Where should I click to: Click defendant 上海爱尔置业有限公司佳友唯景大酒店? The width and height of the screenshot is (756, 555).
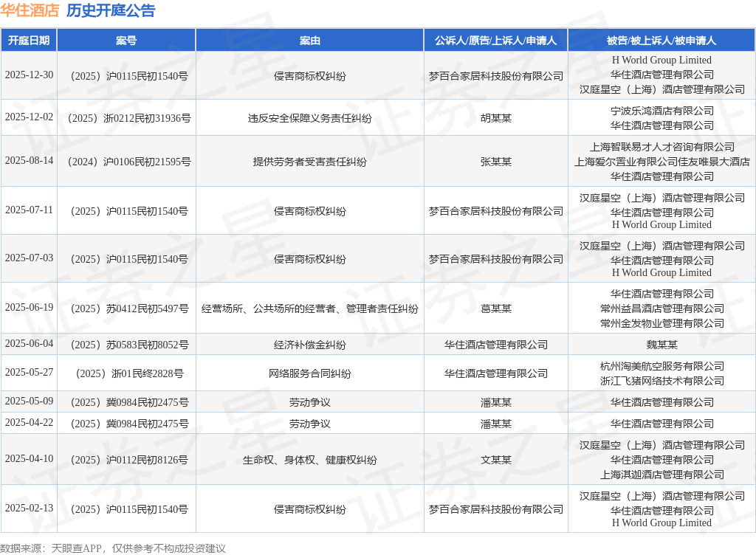pyautogui.click(x=662, y=162)
